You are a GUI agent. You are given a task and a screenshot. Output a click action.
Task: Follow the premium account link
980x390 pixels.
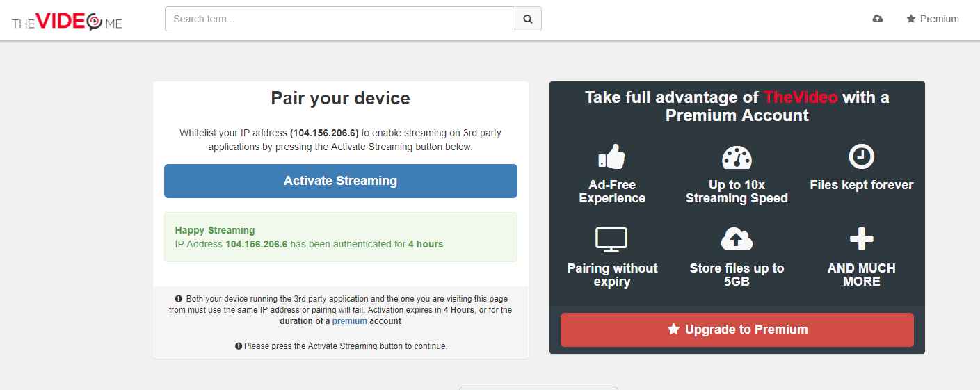point(348,321)
